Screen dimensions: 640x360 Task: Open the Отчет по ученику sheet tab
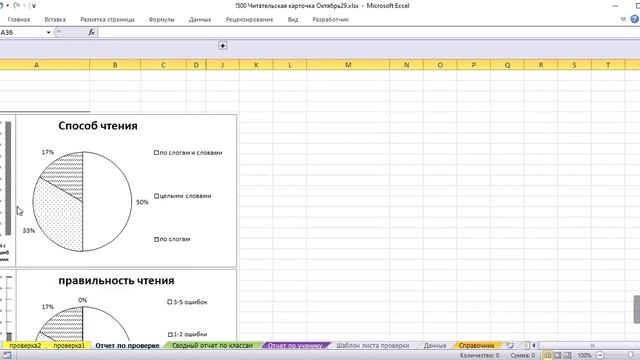tap(295, 346)
